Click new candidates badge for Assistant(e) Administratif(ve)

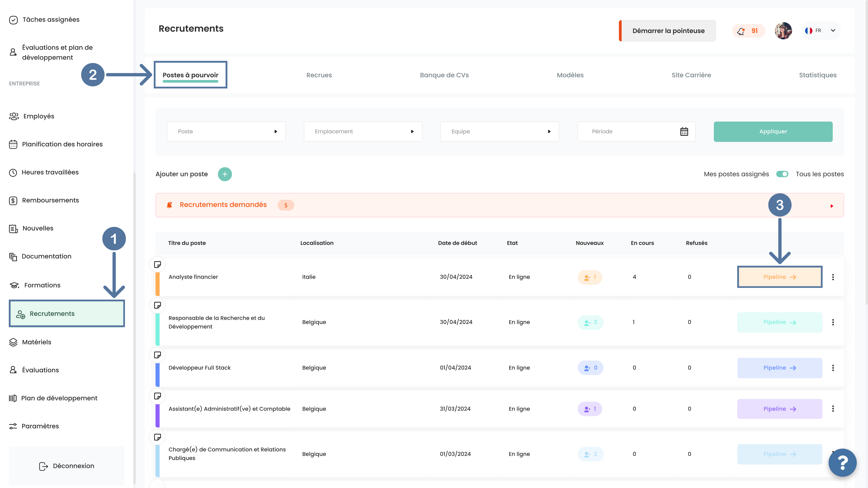coord(590,409)
